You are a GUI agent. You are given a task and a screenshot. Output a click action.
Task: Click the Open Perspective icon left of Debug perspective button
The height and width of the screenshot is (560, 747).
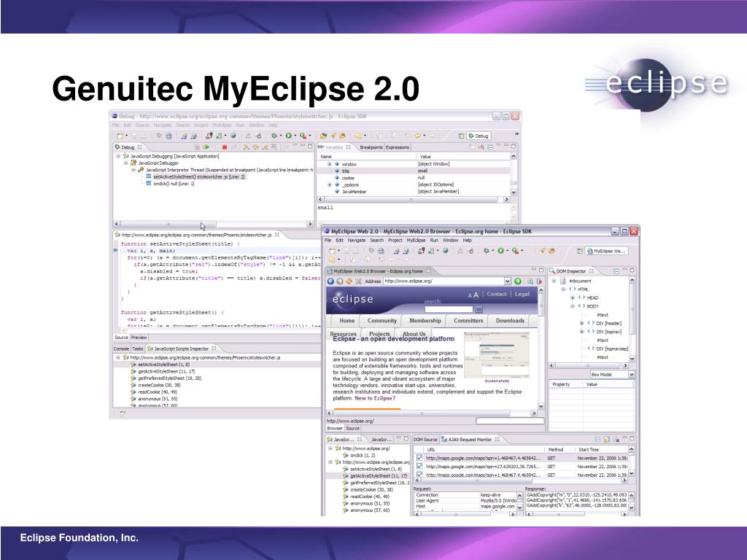pos(461,136)
